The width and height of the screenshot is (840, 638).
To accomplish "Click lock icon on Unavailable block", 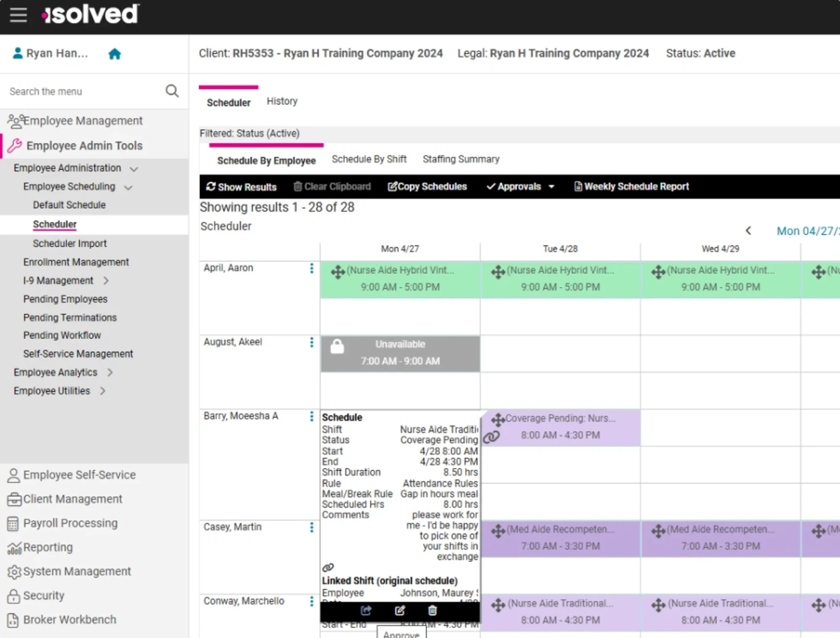I will 337,346.
